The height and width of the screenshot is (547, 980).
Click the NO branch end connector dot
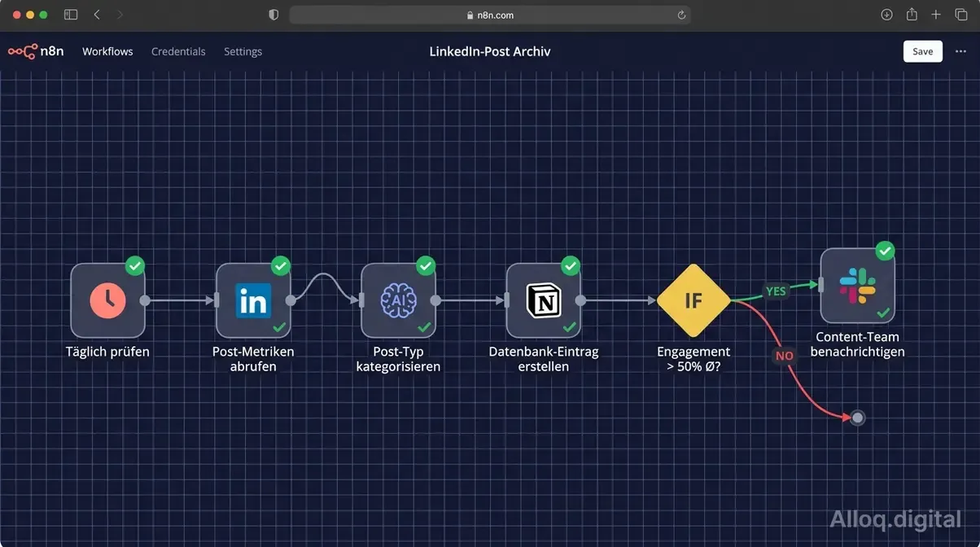tap(857, 418)
